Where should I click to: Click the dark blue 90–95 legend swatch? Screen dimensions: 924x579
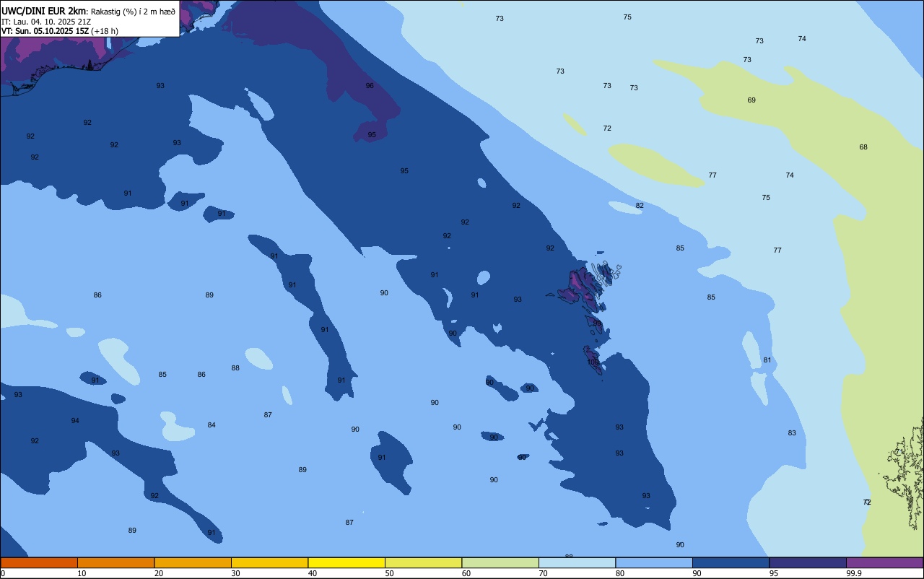[731, 562]
